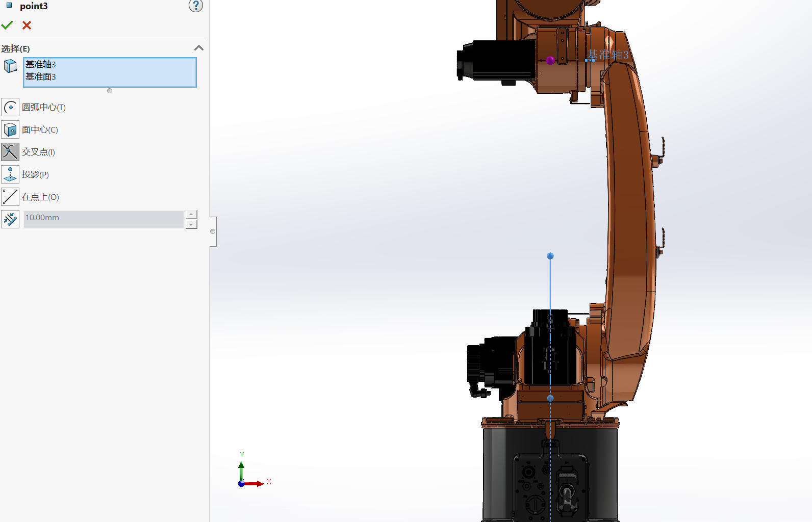Select 基准面3 in the selection list

(41, 76)
